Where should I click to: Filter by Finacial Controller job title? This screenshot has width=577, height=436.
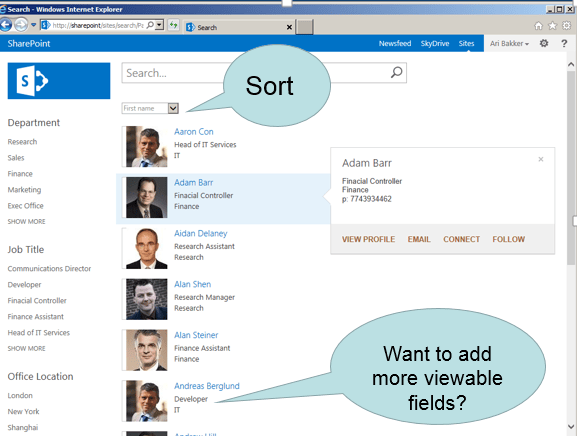coord(37,301)
